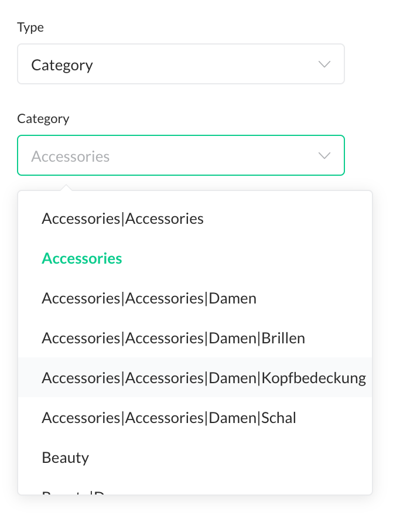The width and height of the screenshot is (393, 532).
Task: Click the Type field label
Action: point(30,27)
